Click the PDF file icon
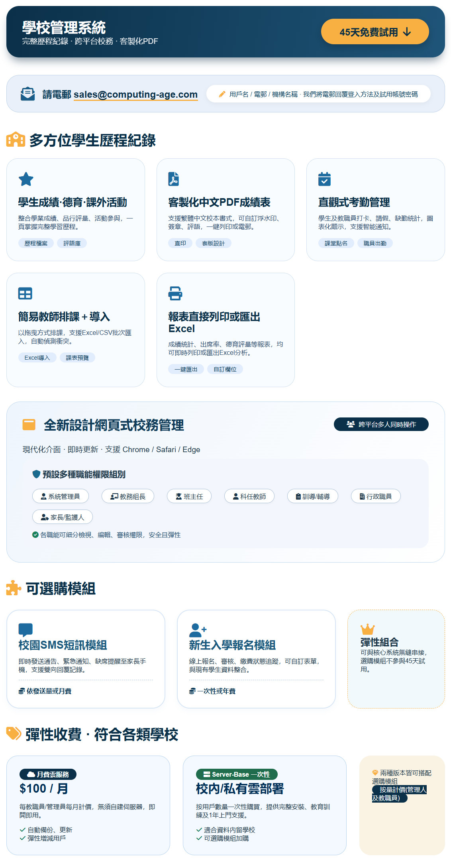The image size is (451, 868). (x=174, y=179)
